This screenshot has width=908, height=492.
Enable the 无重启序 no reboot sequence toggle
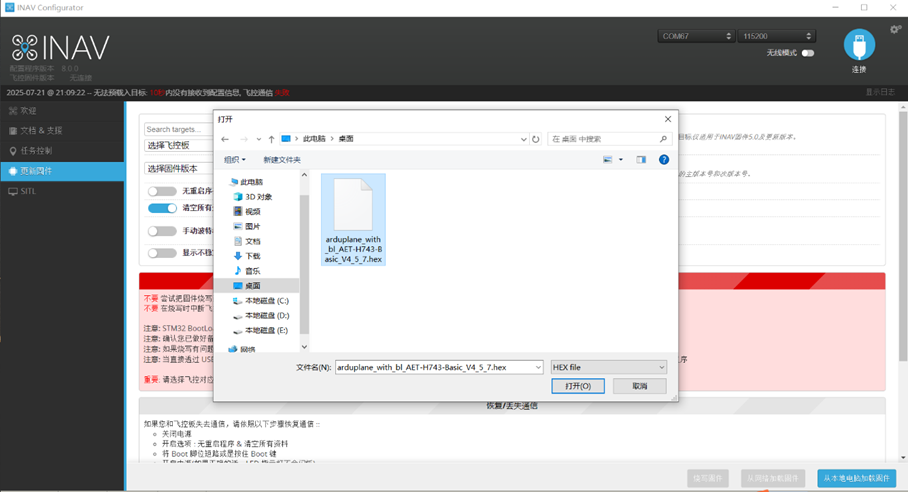[162, 191]
